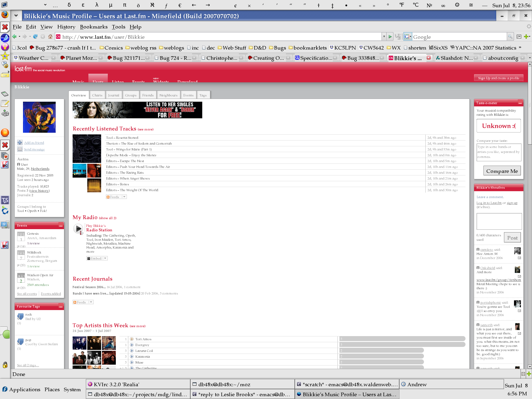Viewport: 532px width, 399px height.
Task: Click Sign Up and create a profile
Action: pyautogui.click(x=499, y=78)
